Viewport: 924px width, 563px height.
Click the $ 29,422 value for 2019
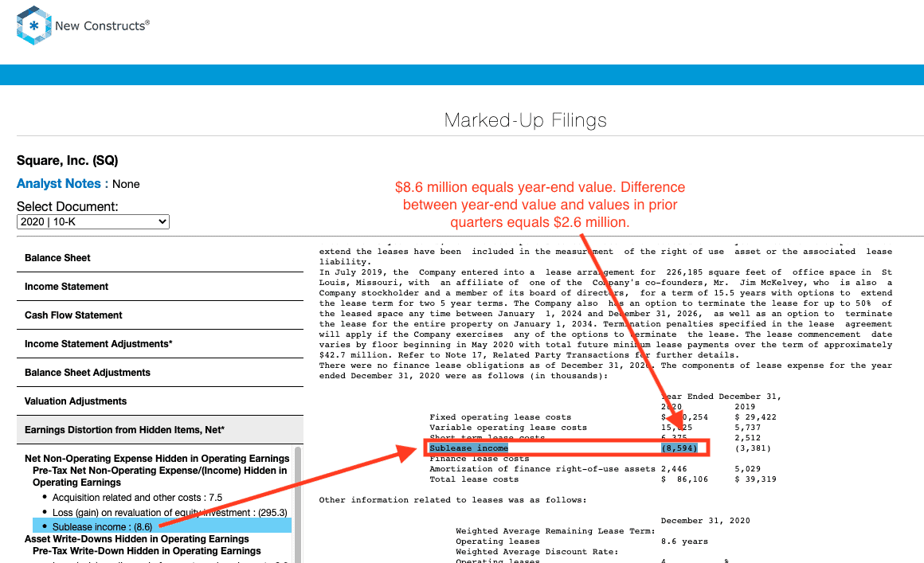point(755,417)
